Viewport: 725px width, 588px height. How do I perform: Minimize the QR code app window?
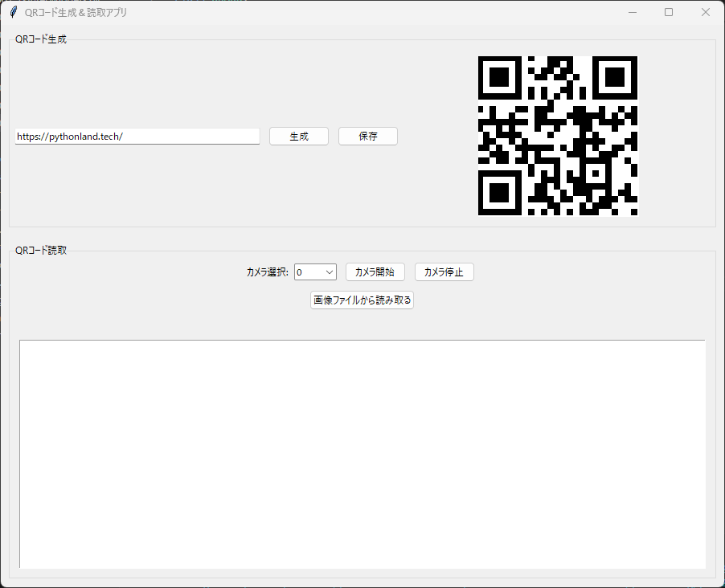633,12
